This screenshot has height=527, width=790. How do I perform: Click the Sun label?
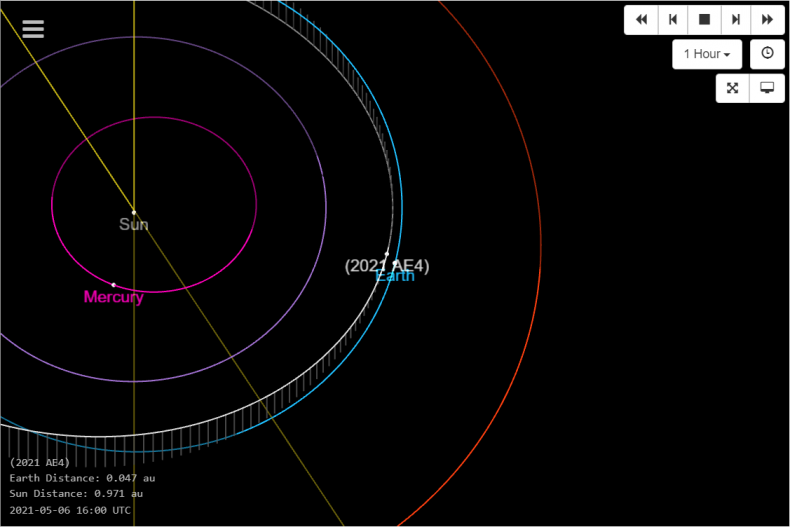coord(134,224)
